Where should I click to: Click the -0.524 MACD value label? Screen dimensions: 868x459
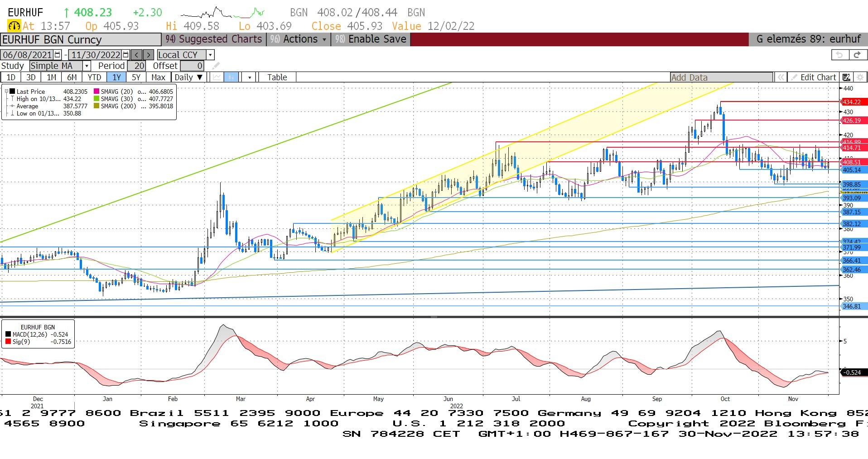pyautogui.click(x=854, y=372)
